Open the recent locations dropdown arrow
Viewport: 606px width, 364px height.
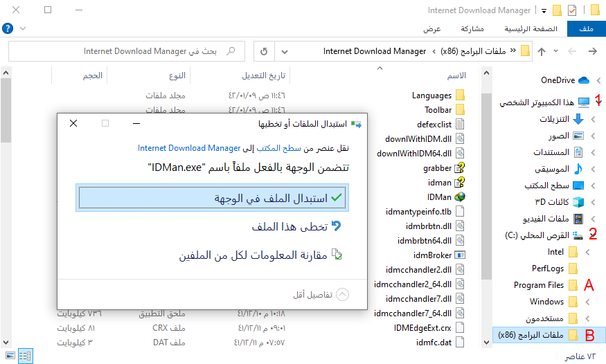(555, 51)
